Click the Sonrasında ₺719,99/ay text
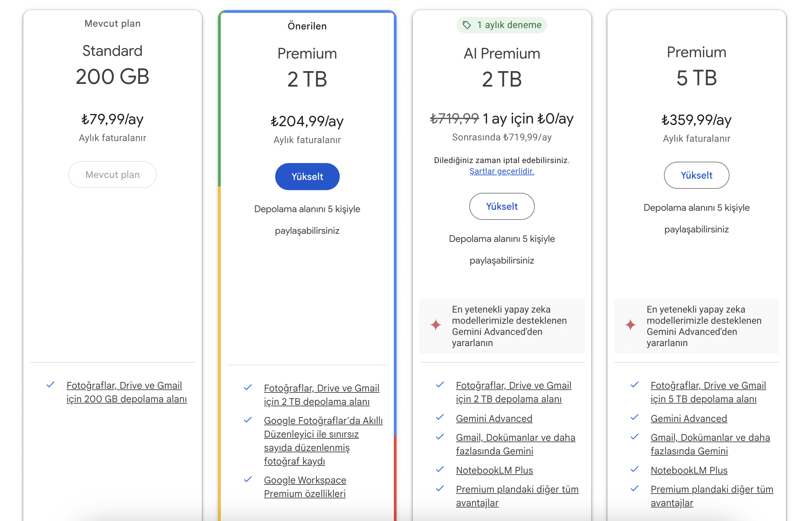 502,137
